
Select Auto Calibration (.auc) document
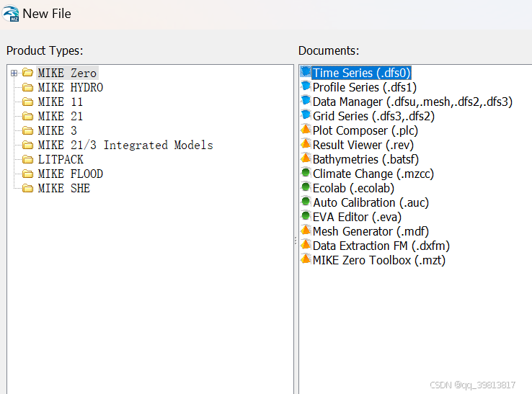[x=371, y=203]
